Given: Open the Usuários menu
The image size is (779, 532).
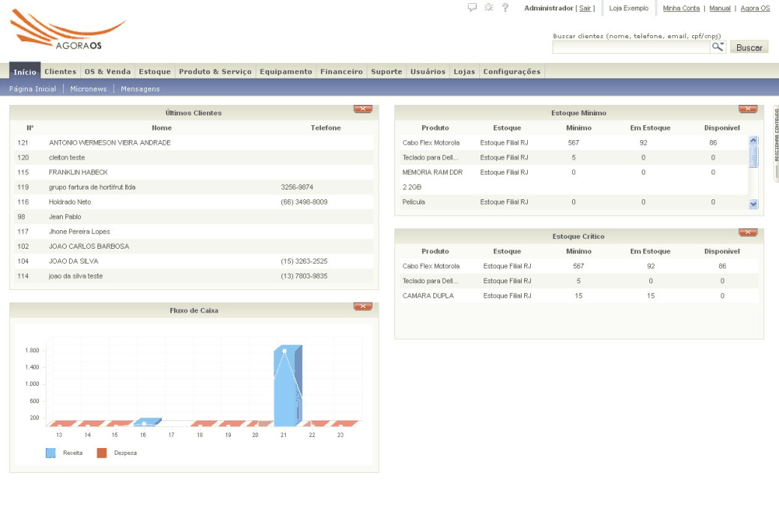Looking at the screenshot, I should [428, 71].
